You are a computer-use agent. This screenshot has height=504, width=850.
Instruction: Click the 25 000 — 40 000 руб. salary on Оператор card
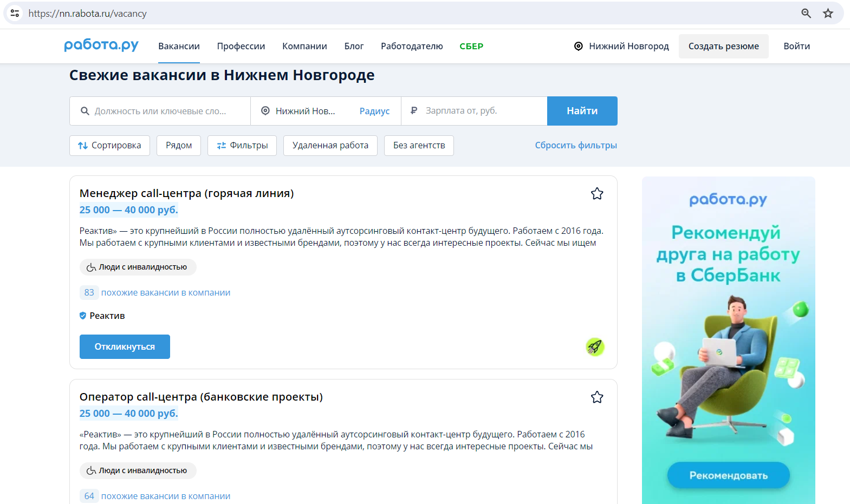(129, 414)
